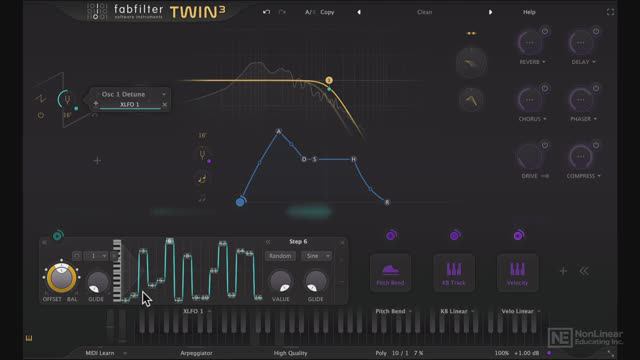Click the oscillator 1 waveform shape icon
The height and width of the screenshot is (360, 640).
coord(40,98)
